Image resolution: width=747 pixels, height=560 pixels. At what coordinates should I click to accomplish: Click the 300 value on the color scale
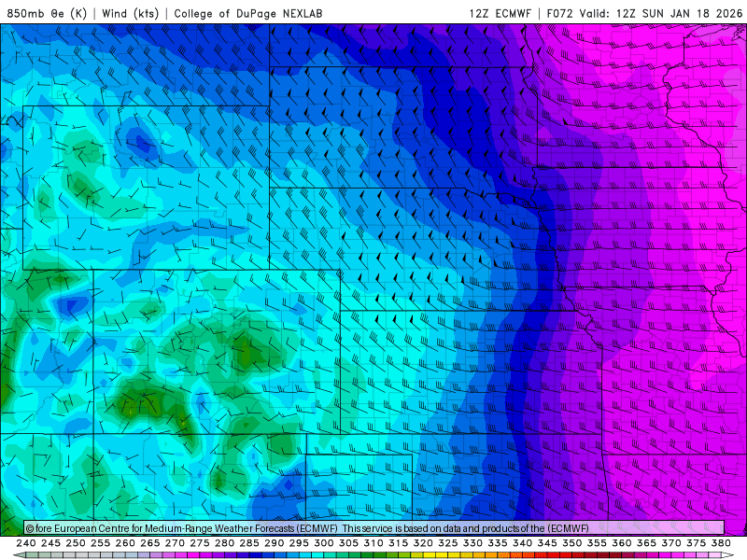323,543
